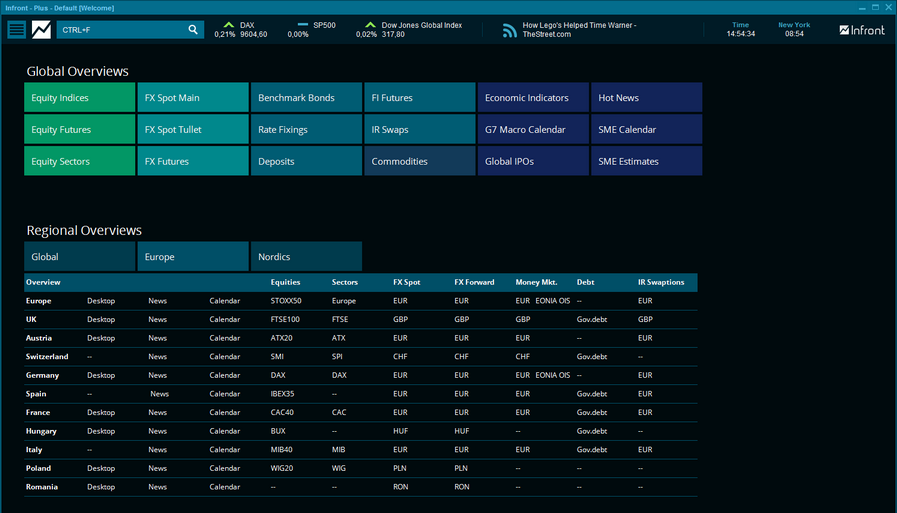Open Germany's EONIA OIS money market link

[x=552, y=375]
